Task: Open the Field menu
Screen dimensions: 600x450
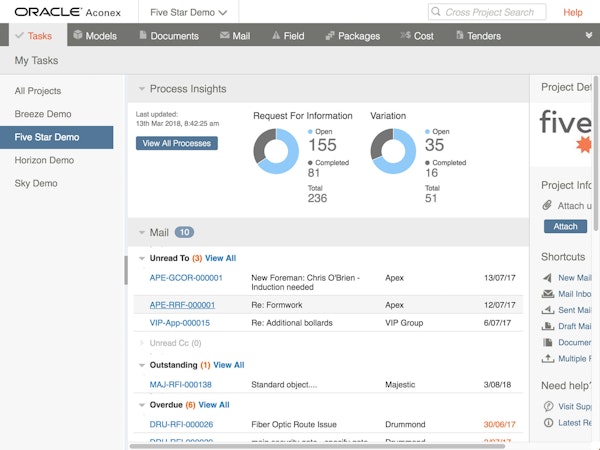Action: tap(288, 36)
